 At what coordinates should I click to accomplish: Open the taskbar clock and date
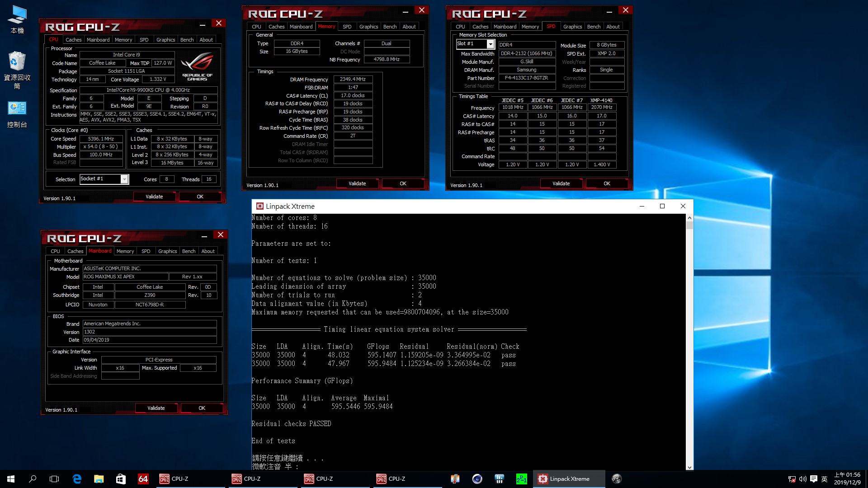pyautogui.click(x=847, y=479)
